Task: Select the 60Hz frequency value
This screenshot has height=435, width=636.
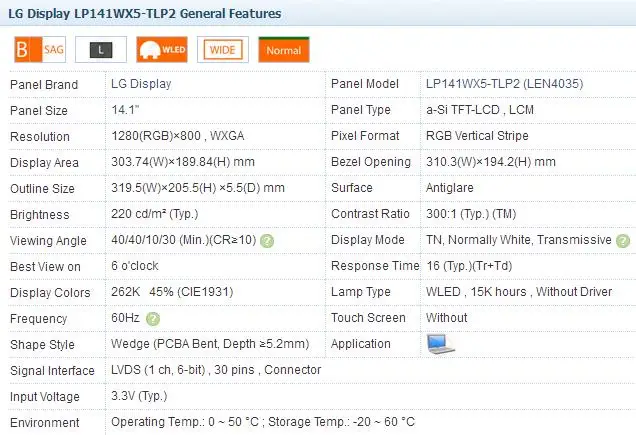Action: click(125, 318)
